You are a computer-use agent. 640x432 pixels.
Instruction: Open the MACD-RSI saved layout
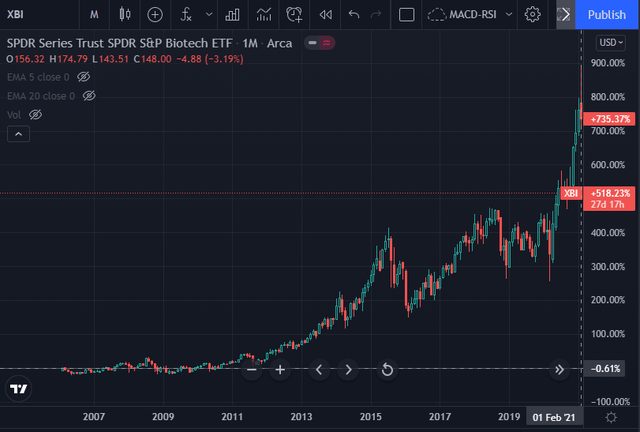tap(462, 15)
